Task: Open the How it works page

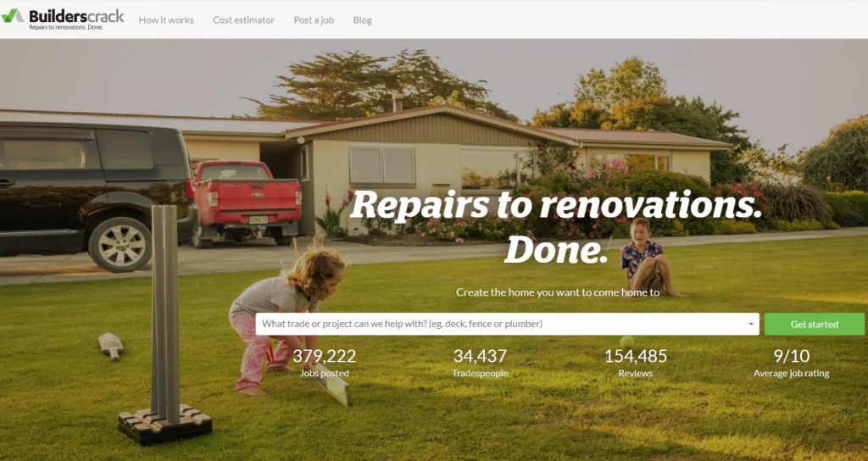Action: coord(166,20)
